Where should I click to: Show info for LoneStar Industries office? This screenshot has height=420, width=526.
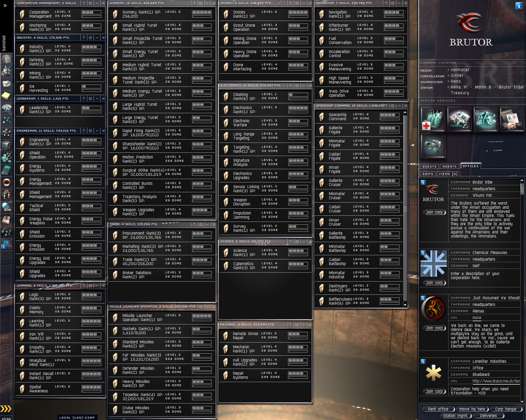point(423,362)
